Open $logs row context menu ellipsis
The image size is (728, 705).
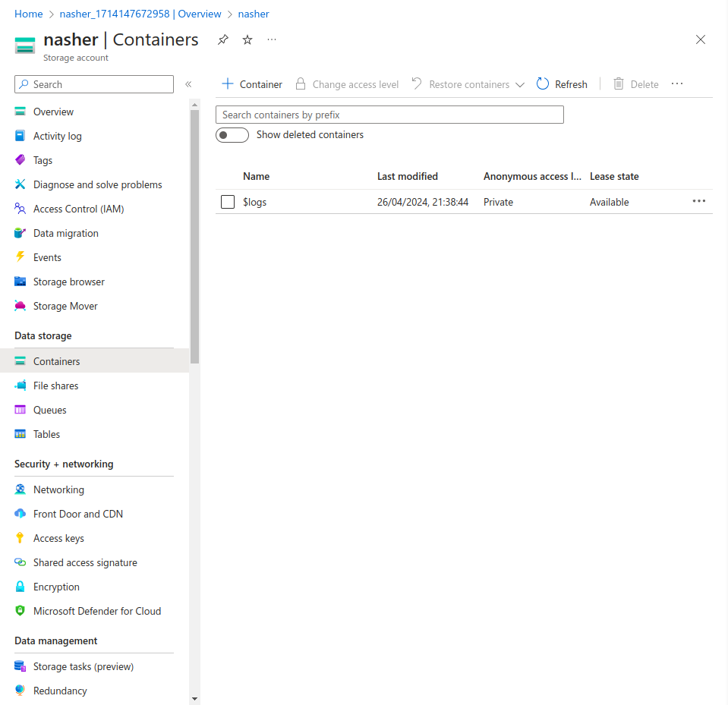pos(698,201)
